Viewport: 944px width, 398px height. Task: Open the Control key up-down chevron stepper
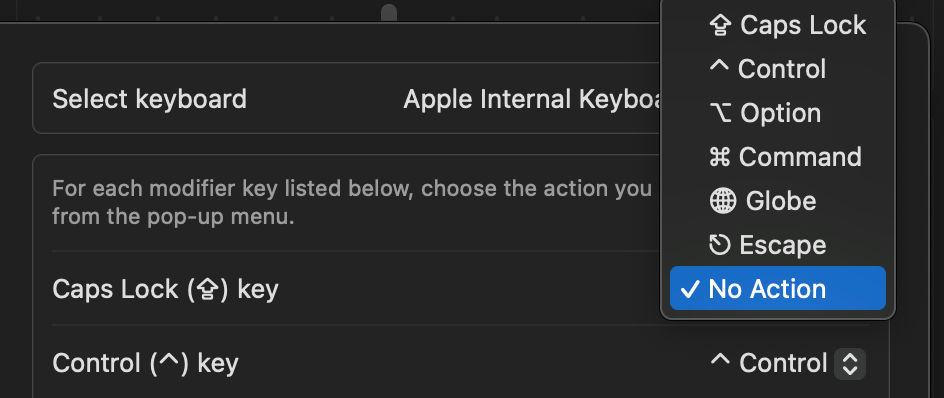[x=849, y=364]
